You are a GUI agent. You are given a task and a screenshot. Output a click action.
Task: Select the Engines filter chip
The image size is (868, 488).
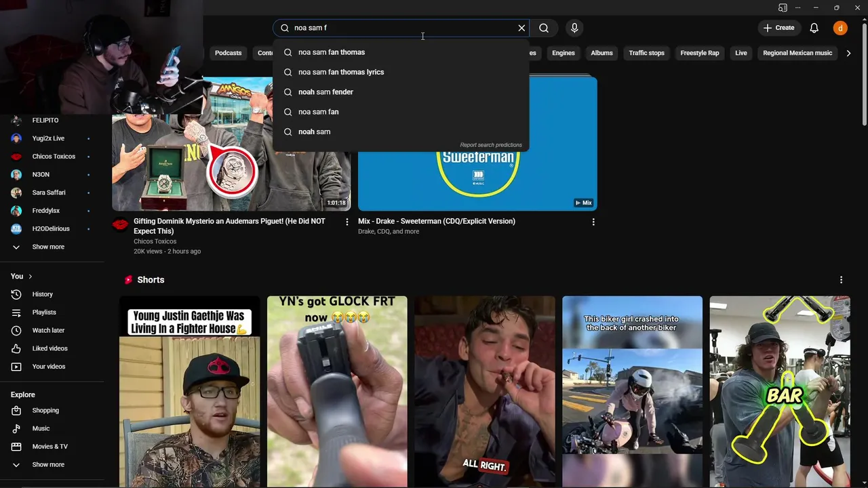(563, 53)
